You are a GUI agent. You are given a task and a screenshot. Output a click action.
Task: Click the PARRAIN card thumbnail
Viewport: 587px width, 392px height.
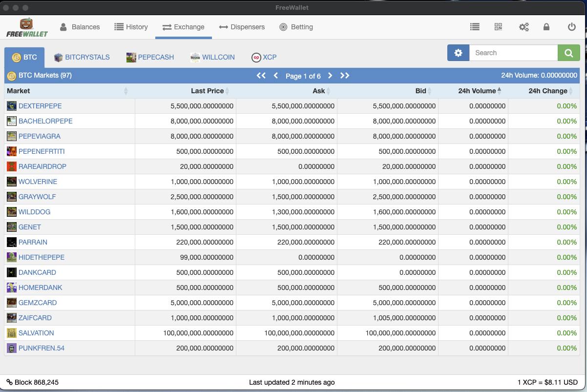tap(12, 242)
